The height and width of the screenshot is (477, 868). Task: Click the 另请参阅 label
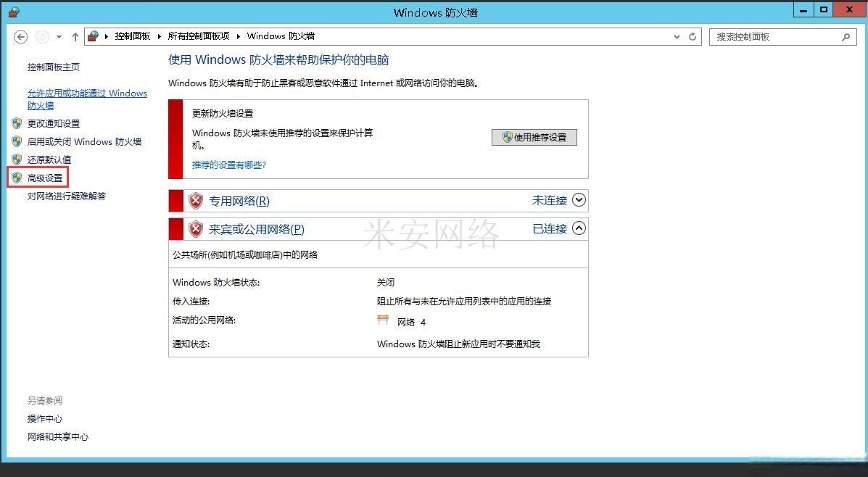click(45, 401)
